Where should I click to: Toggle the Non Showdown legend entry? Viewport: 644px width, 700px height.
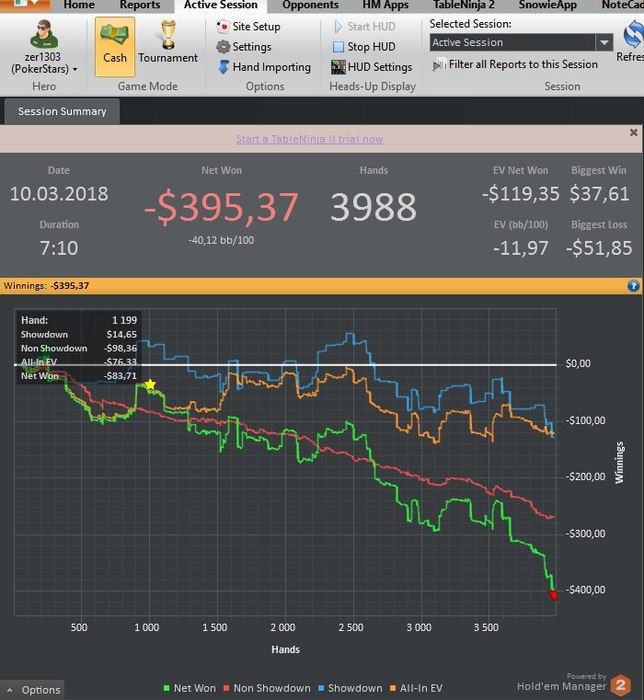[x=267, y=688]
